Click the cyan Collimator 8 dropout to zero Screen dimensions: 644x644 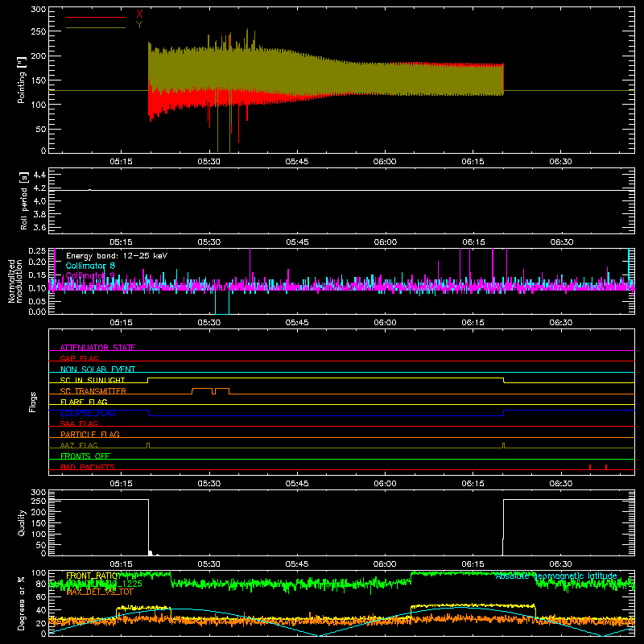[222, 302]
